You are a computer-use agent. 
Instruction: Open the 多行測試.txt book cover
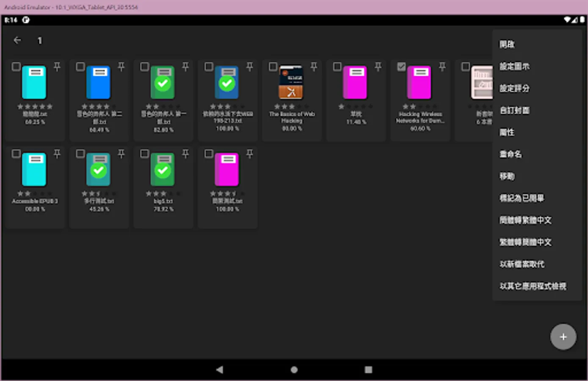[x=98, y=169]
